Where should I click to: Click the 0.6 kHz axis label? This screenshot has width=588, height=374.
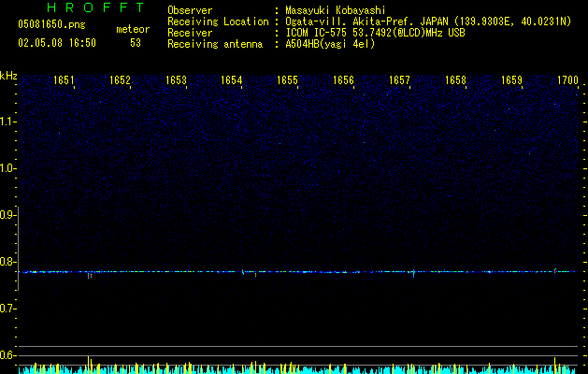pos(7,355)
